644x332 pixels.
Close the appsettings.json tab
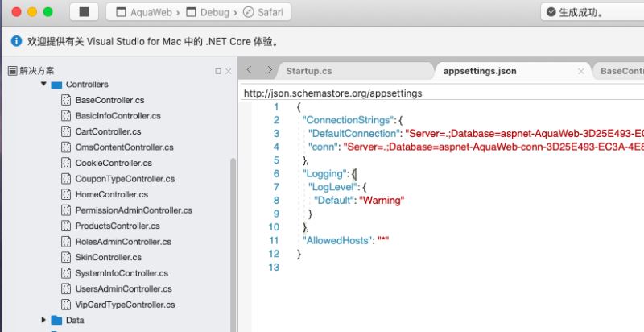tap(581, 71)
